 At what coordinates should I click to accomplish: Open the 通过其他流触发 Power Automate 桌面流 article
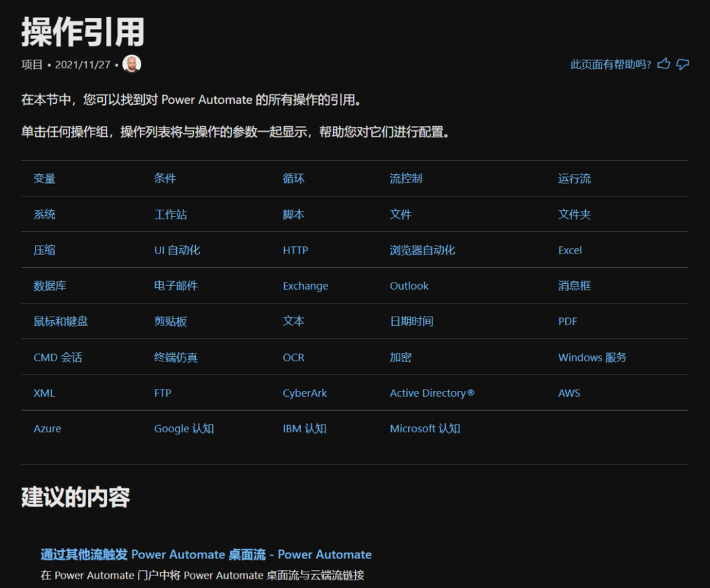pos(206,554)
